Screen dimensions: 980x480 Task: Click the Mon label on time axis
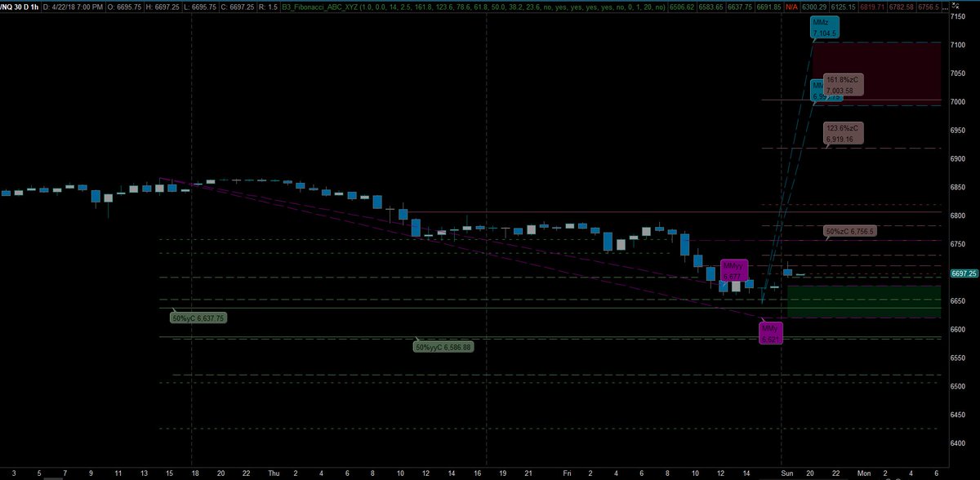tap(863, 473)
